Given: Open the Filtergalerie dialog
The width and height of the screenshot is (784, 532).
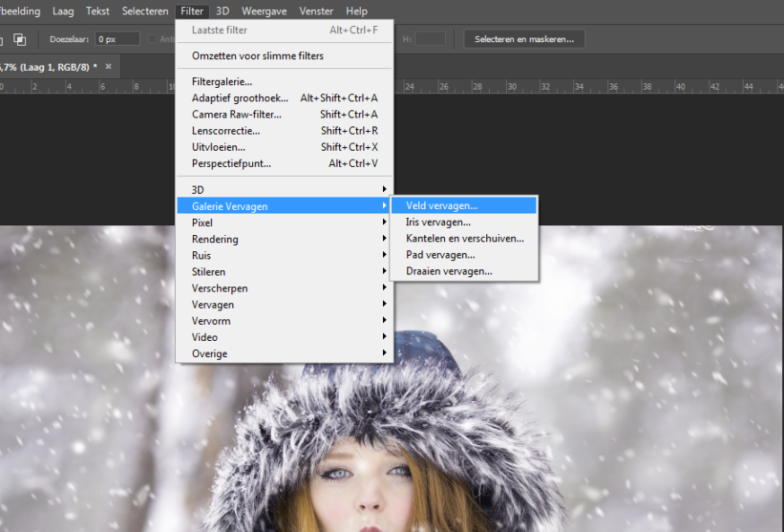Looking at the screenshot, I should [x=222, y=82].
